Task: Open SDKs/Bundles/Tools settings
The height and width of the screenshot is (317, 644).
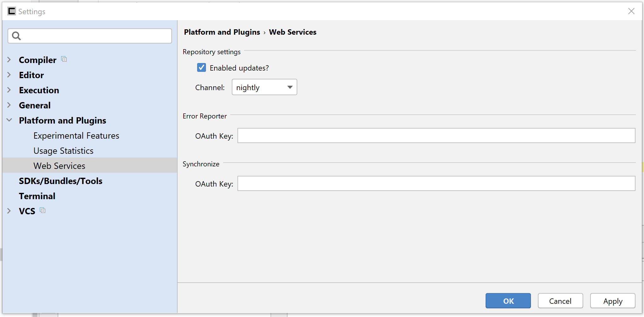Action: click(60, 181)
